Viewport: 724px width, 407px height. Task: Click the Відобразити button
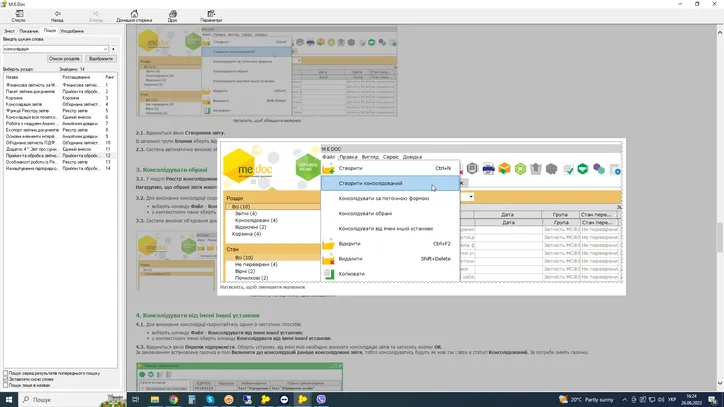101,59
